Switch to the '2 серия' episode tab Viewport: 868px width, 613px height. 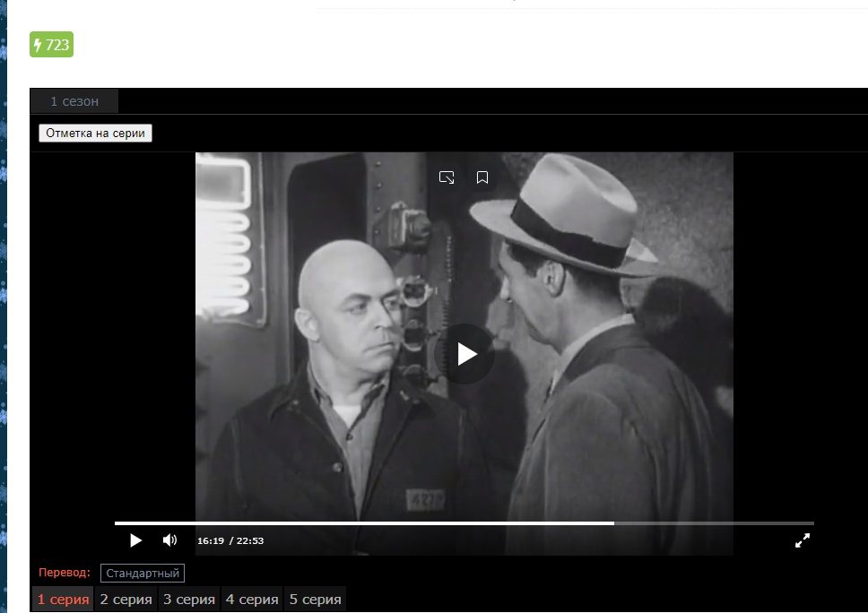(126, 600)
